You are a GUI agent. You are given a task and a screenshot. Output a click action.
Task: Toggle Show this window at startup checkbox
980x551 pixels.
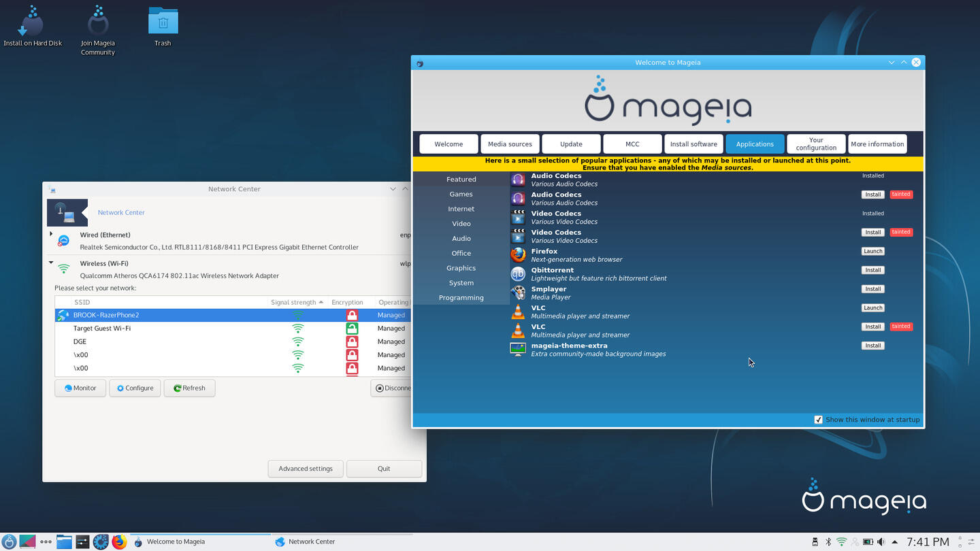(x=818, y=420)
